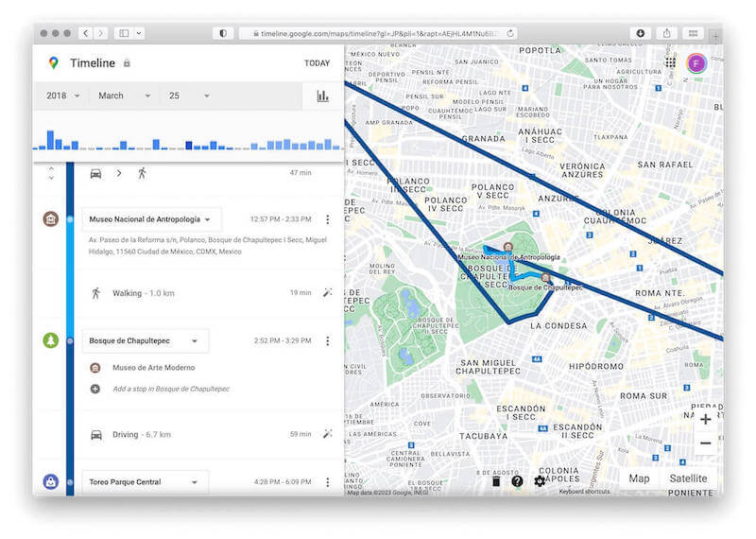Zoom out the map with minus button
The width and height of the screenshot is (756, 539).
(705, 443)
